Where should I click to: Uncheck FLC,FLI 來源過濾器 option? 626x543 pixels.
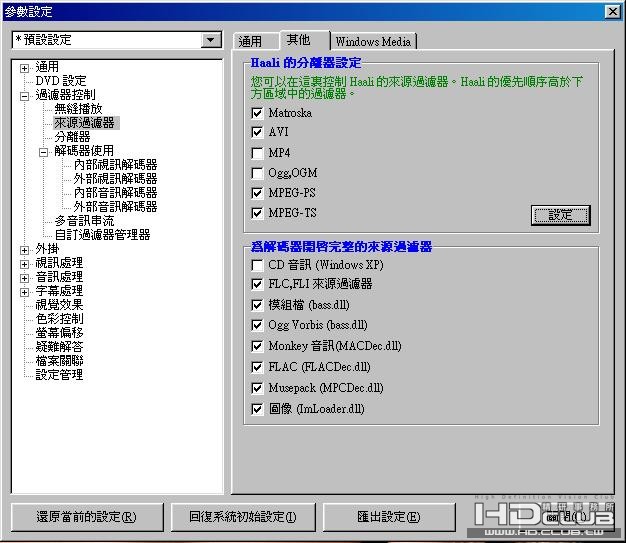[x=257, y=284]
